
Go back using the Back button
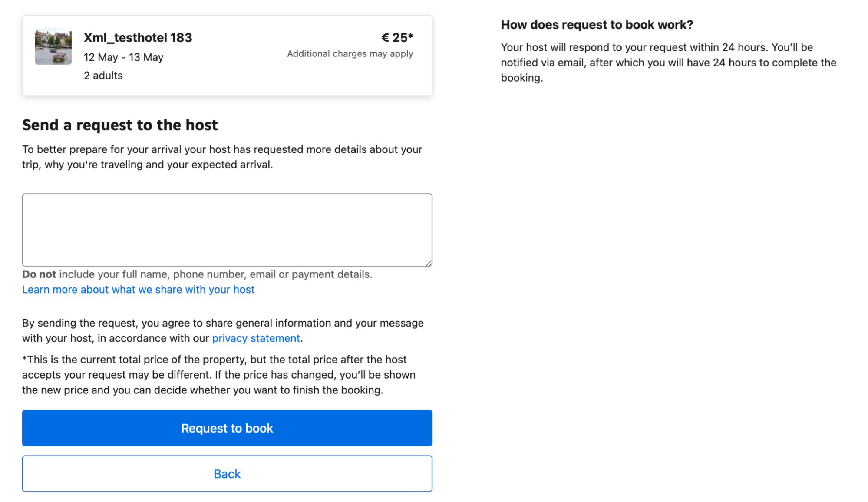pos(227,474)
